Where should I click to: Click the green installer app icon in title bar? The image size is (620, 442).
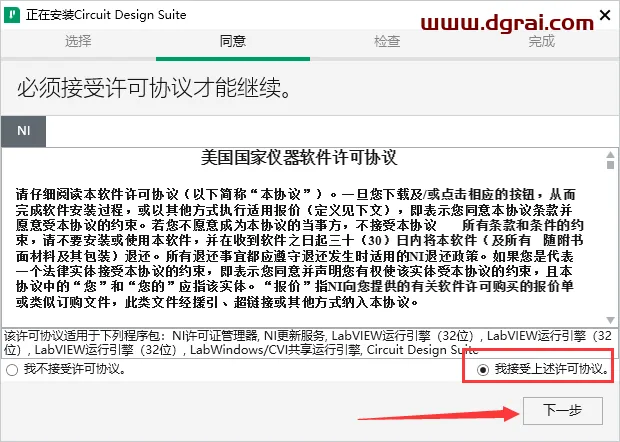point(11,15)
